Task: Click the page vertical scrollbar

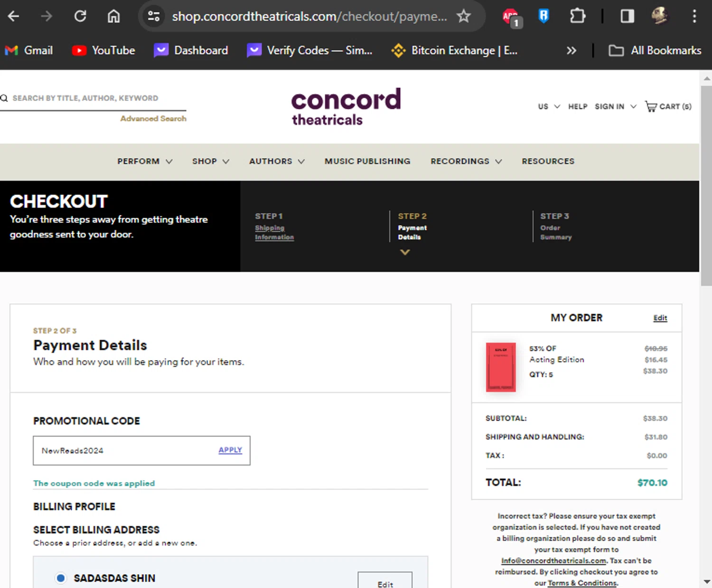Action: click(706, 186)
